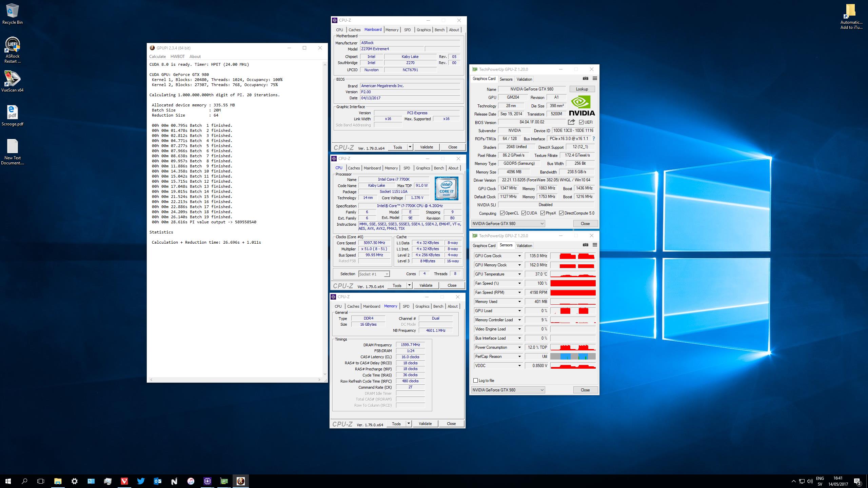
Task: Click Close button in GPU-Z Sensors window
Action: (585, 390)
